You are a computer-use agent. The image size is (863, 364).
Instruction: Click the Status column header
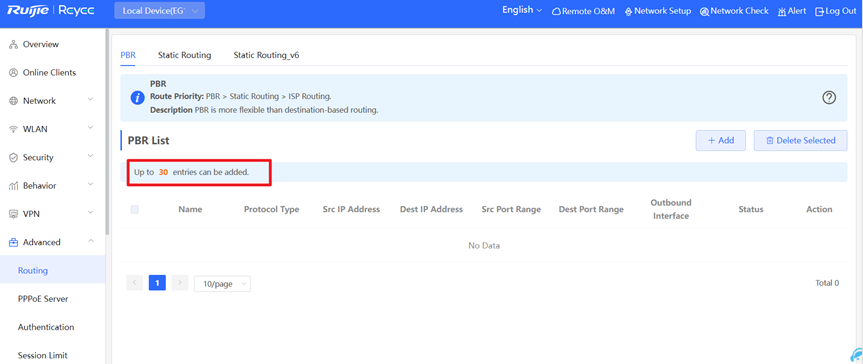751,209
